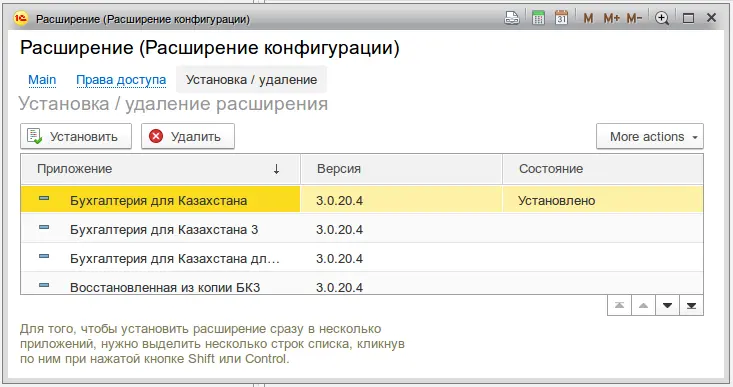Click the M- memory subtract button
The image size is (733, 387).
click(x=634, y=18)
